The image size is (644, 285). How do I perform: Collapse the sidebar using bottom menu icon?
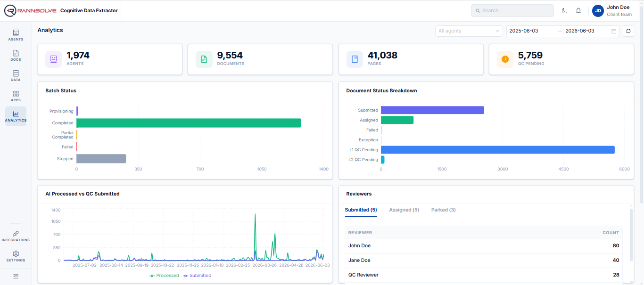[16, 276]
